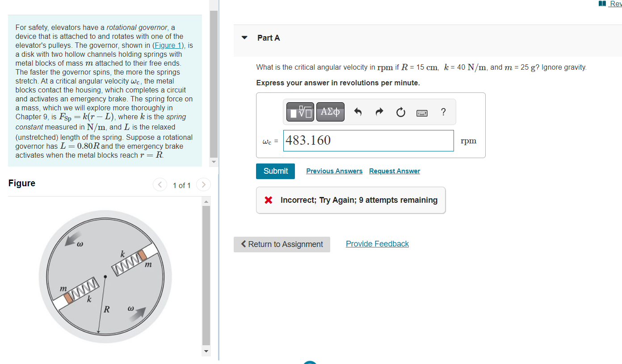This screenshot has width=622, height=364.
Task: Submit the answer for Part A
Action: coord(275,171)
